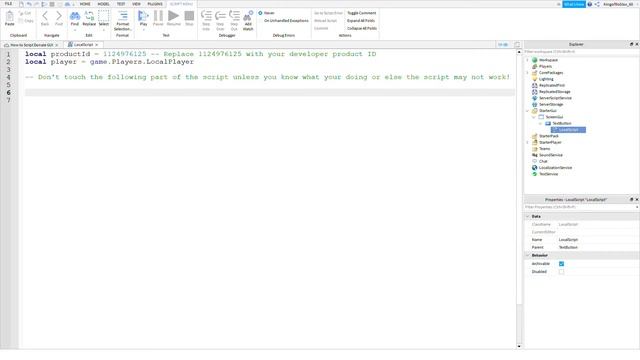Click Toggle Comment action
The height and width of the screenshot is (360, 640).
click(x=361, y=13)
